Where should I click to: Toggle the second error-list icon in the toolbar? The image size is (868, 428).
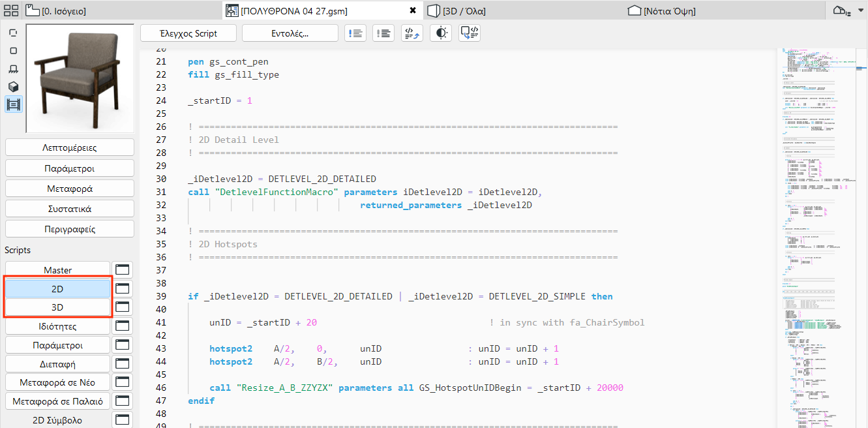(383, 33)
